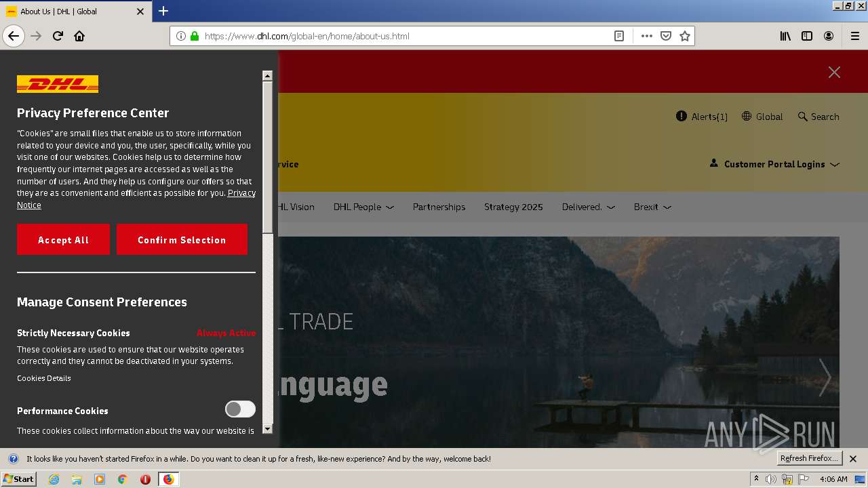
Task: Expand Customer Portal Logins dropdown
Action: click(775, 164)
